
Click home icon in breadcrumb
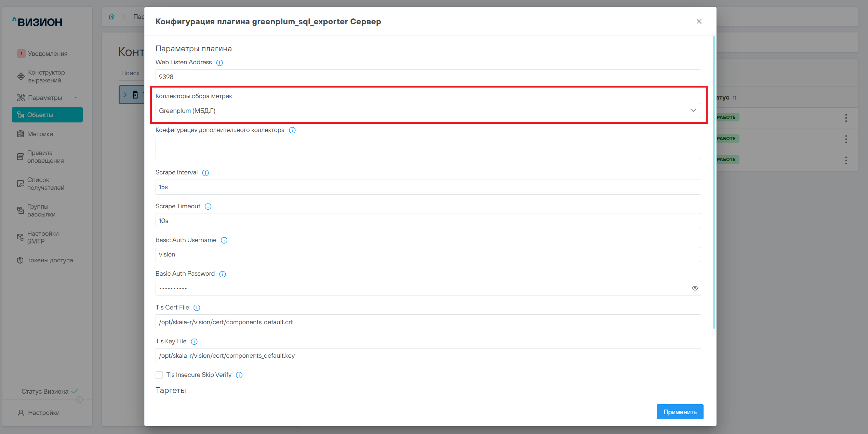tap(111, 16)
